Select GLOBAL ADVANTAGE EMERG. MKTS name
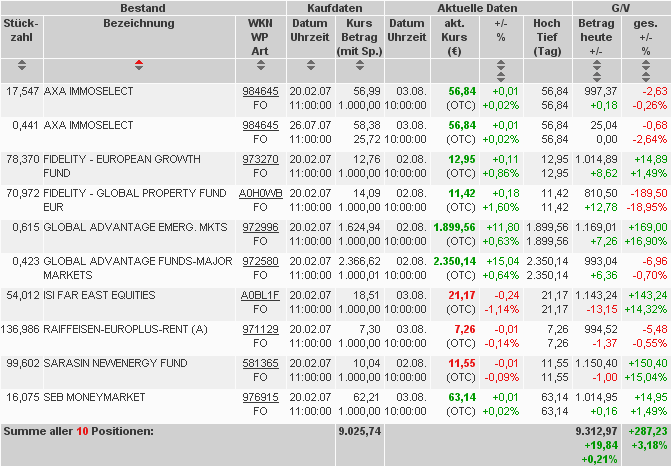 135,227
